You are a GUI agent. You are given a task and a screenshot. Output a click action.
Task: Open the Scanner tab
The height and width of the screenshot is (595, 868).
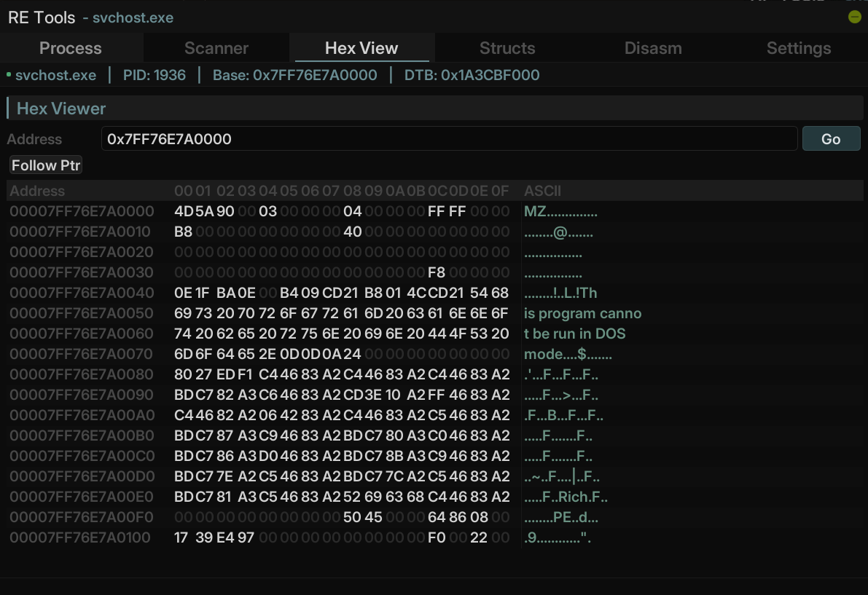point(216,48)
